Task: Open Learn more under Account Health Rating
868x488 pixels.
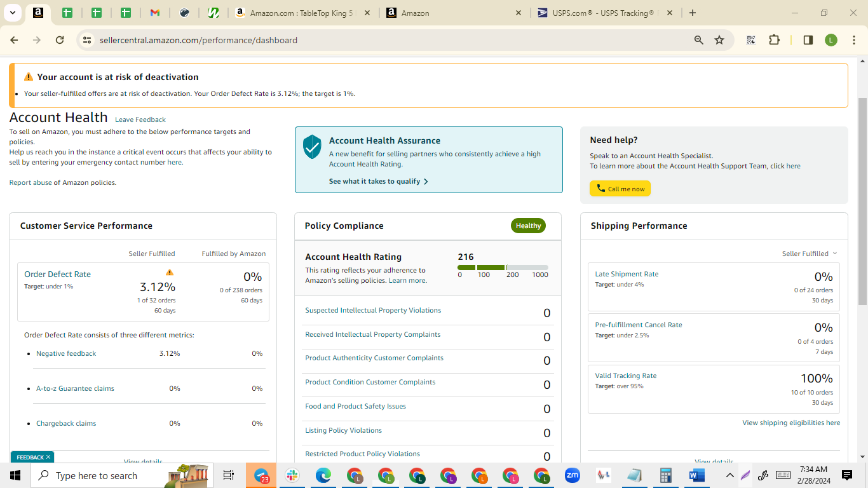Action: [x=407, y=281]
